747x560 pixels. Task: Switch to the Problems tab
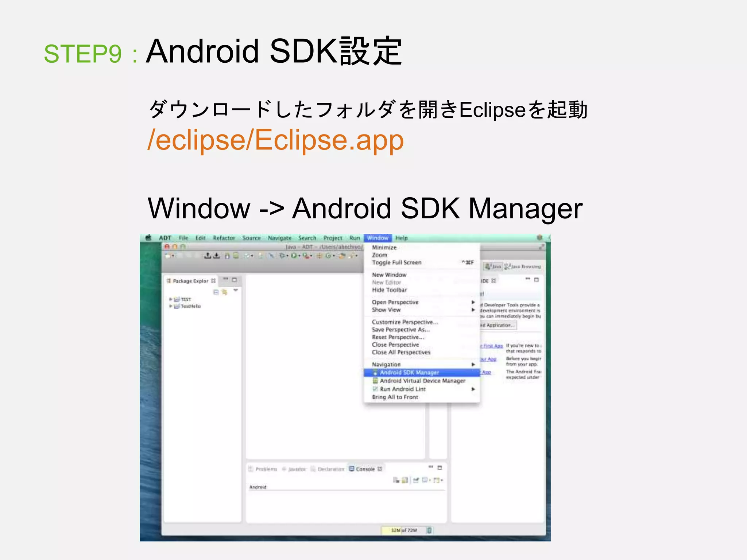pos(263,469)
